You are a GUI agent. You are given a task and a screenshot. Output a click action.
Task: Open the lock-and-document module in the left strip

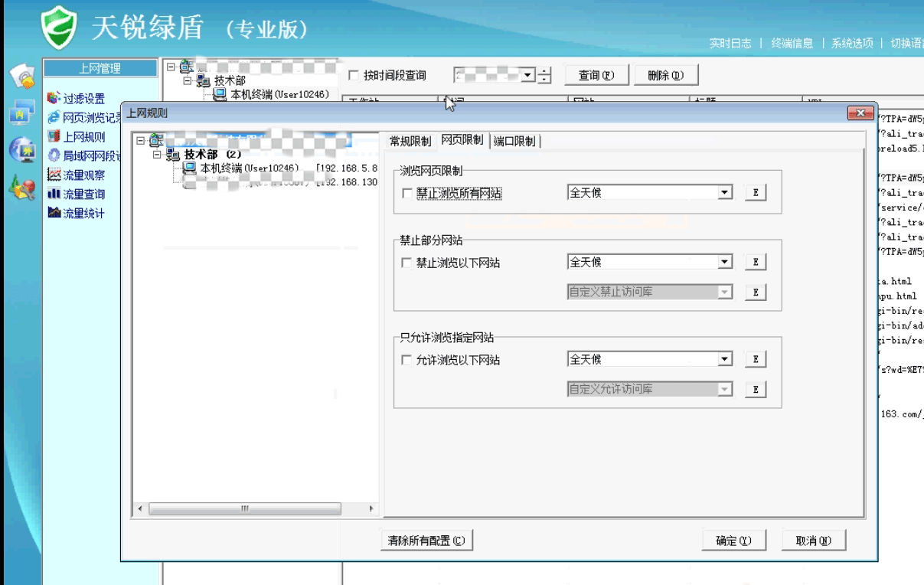click(22, 75)
